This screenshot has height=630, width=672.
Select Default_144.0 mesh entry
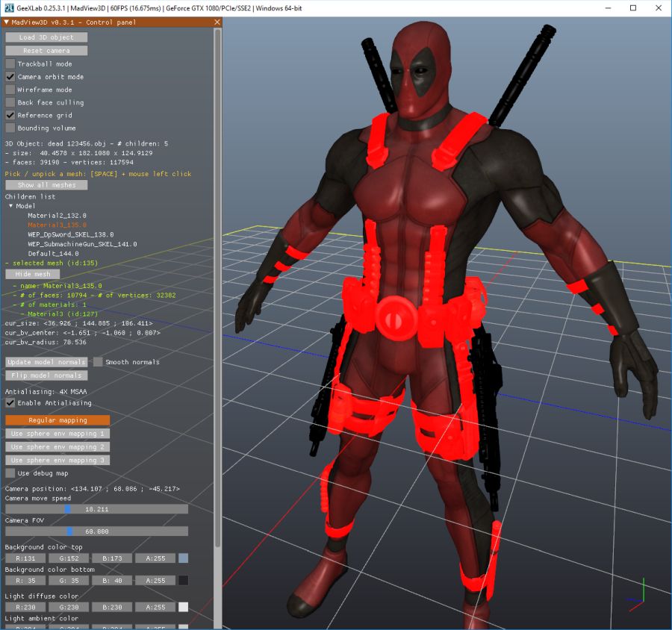coord(53,253)
